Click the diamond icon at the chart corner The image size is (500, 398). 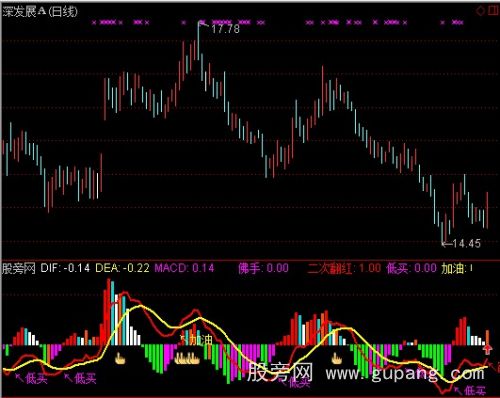[x=480, y=11]
